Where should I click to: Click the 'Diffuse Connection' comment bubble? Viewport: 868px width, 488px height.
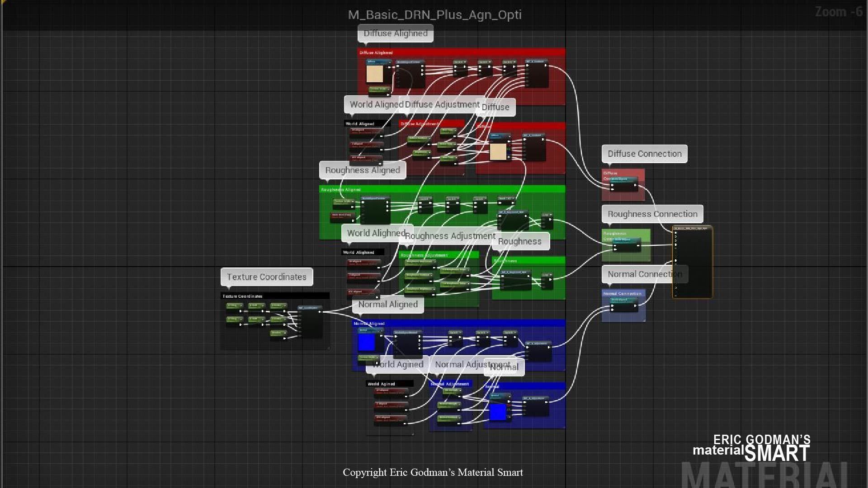coord(644,154)
